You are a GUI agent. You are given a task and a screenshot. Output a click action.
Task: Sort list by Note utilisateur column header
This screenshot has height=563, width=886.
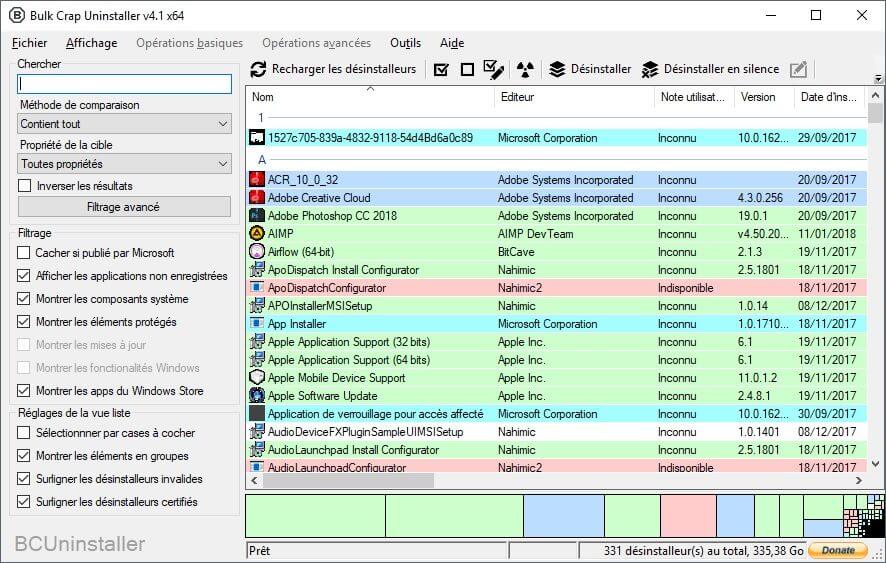[694, 97]
